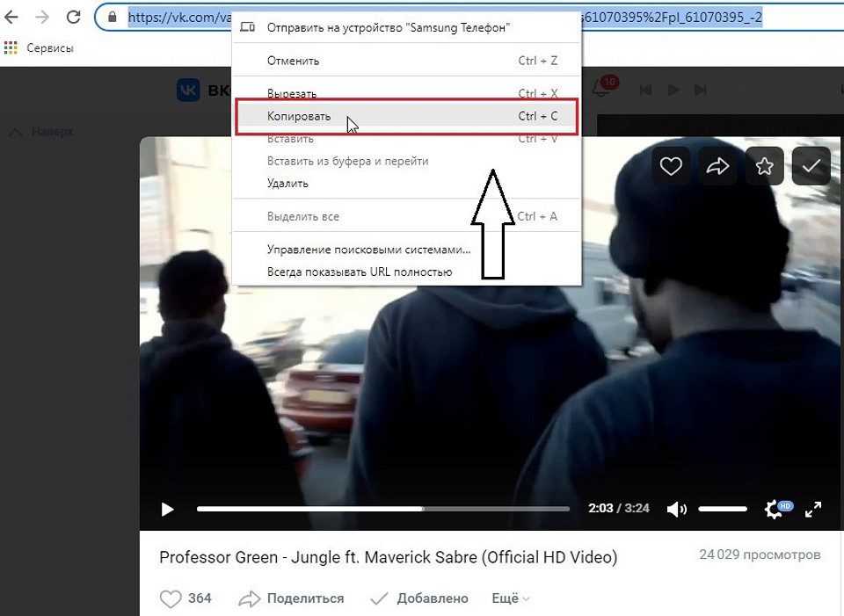
Task: Click the Наверх scroll-to-top link
Action: point(41,131)
